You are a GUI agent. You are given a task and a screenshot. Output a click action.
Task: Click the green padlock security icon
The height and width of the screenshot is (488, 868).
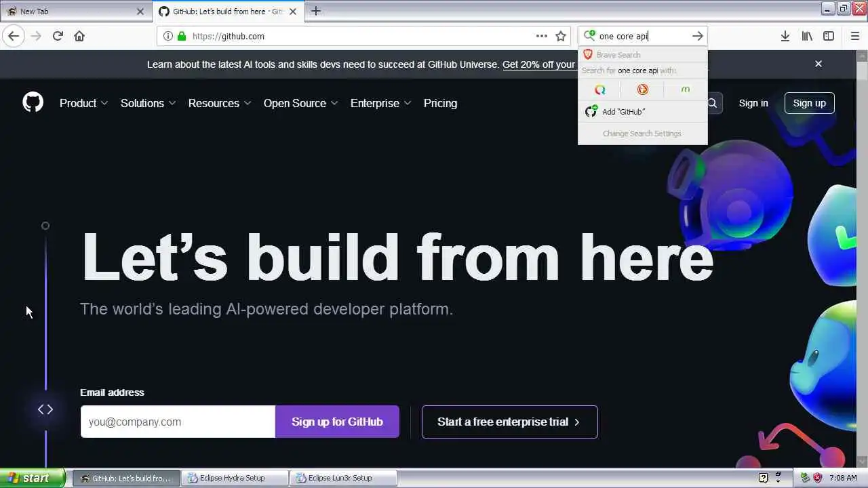pyautogui.click(x=181, y=36)
